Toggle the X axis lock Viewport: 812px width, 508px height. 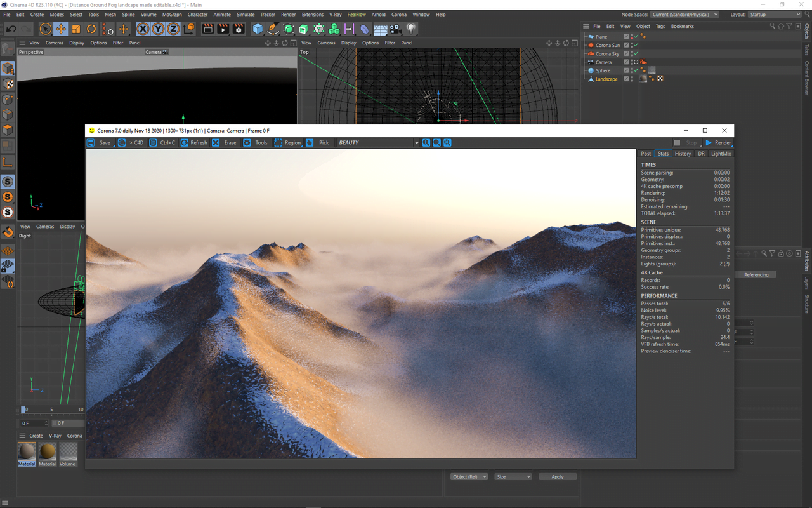click(x=143, y=29)
